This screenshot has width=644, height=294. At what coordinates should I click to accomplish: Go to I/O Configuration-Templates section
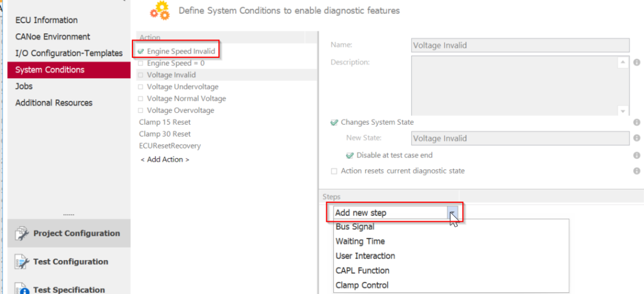click(69, 53)
